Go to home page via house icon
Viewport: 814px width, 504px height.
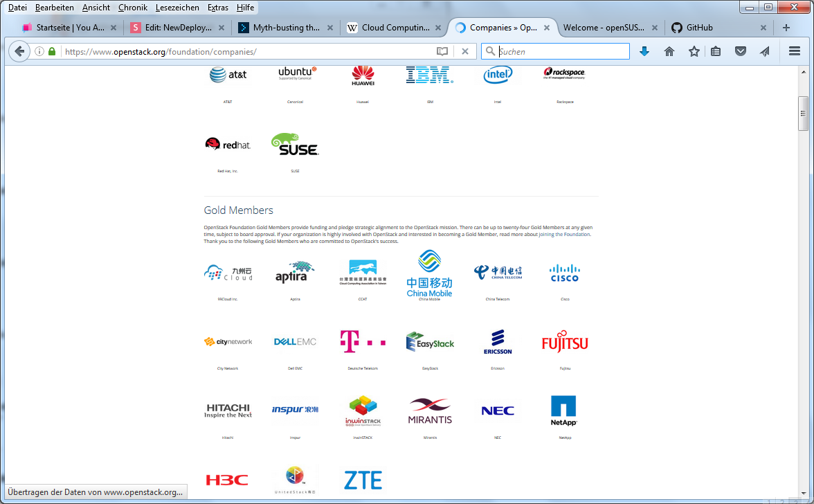[x=669, y=51]
